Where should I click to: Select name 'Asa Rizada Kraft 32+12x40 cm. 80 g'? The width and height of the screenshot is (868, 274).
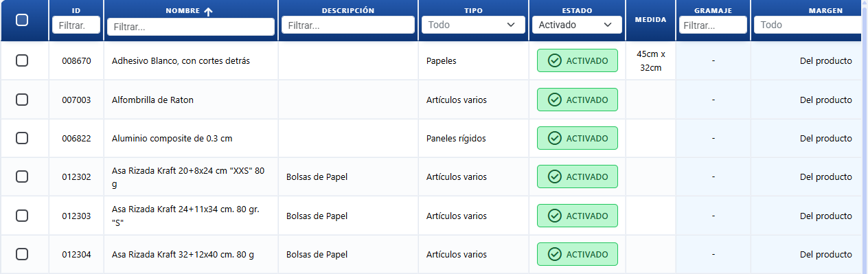[183, 254]
